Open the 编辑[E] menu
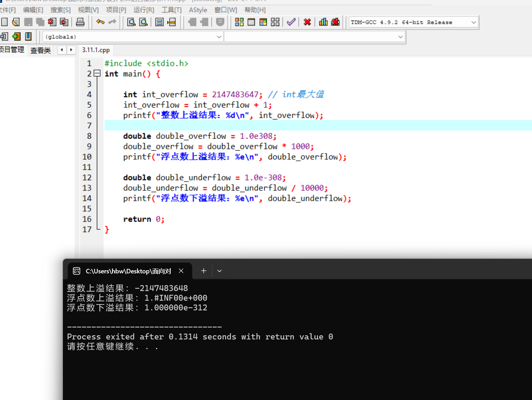 (x=33, y=10)
